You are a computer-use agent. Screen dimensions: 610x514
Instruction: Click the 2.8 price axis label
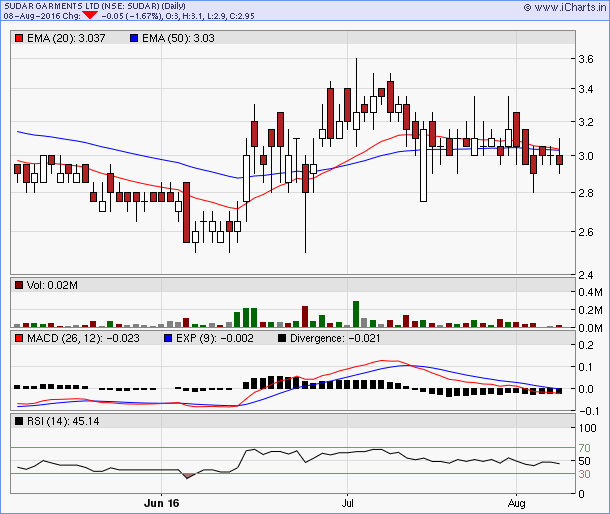585,193
